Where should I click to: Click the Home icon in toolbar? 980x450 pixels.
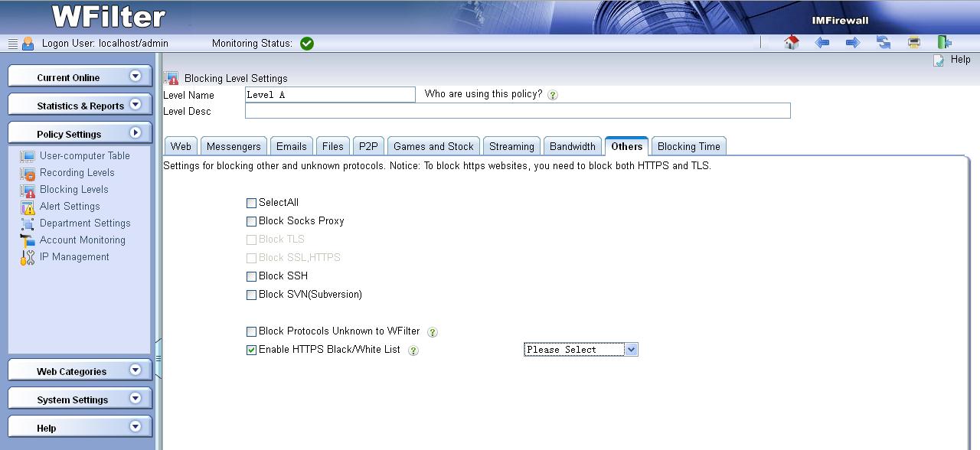click(792, 43)
